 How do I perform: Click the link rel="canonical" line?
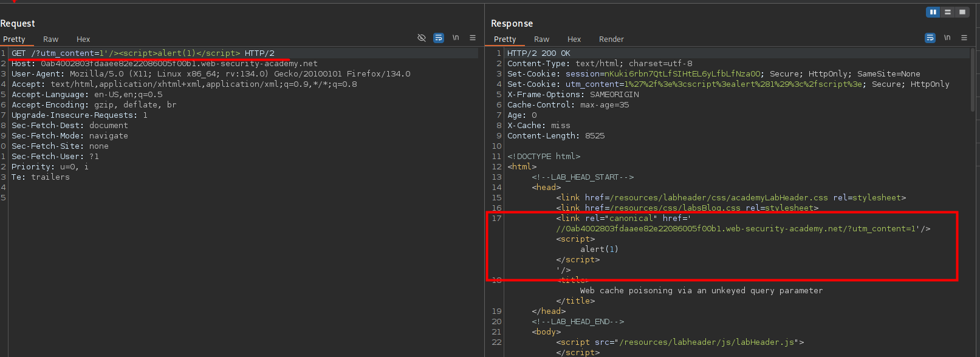623,219
